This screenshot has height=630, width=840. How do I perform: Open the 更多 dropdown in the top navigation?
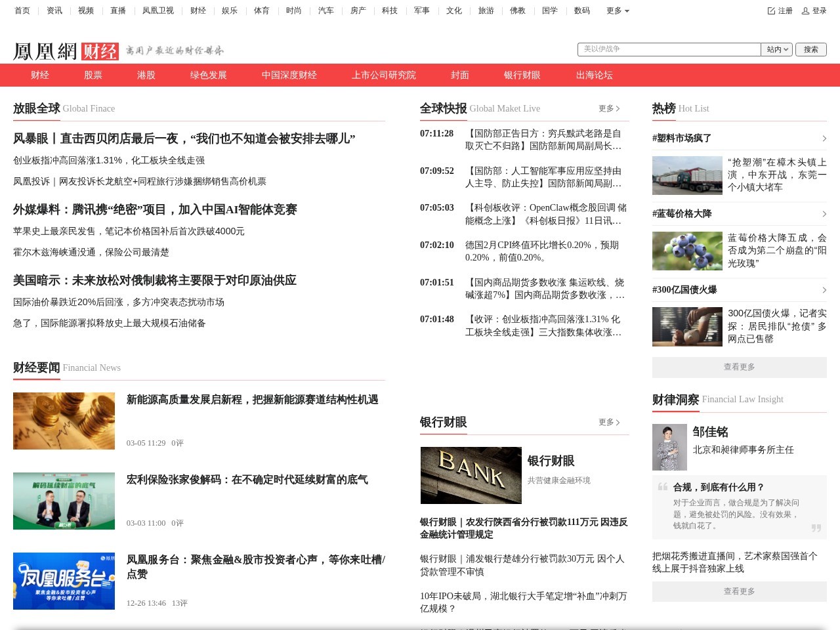616,10
